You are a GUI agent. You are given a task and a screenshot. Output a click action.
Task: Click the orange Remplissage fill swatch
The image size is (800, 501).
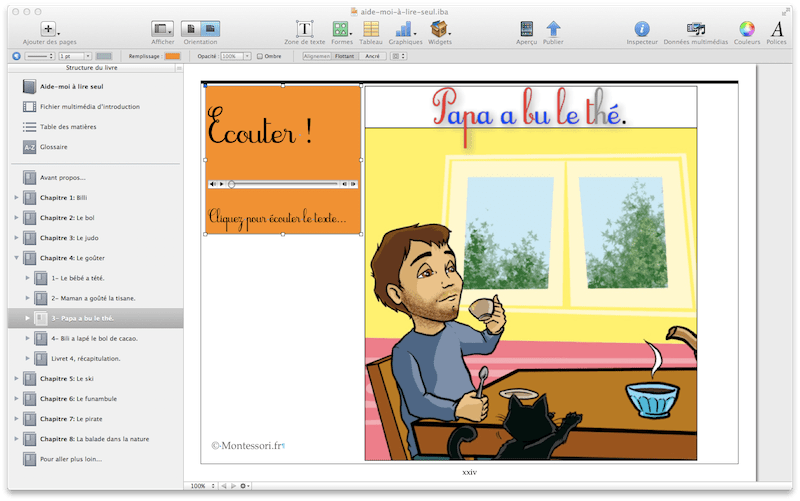pos(172,56)
